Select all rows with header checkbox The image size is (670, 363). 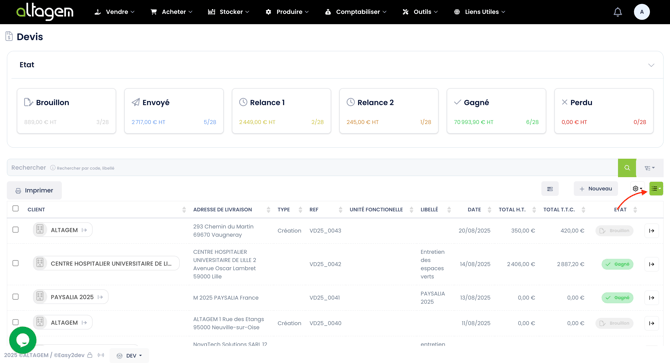point(15,208)
